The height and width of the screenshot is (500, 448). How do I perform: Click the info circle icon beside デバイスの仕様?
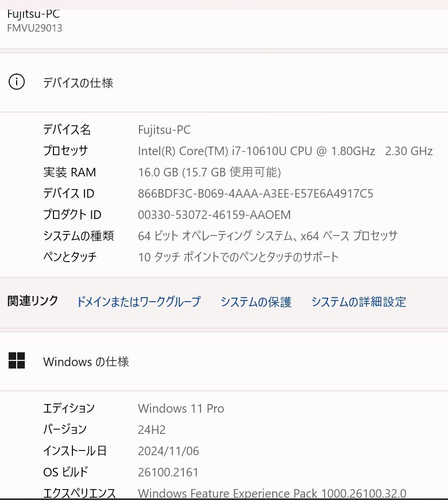tap(16, 82)
